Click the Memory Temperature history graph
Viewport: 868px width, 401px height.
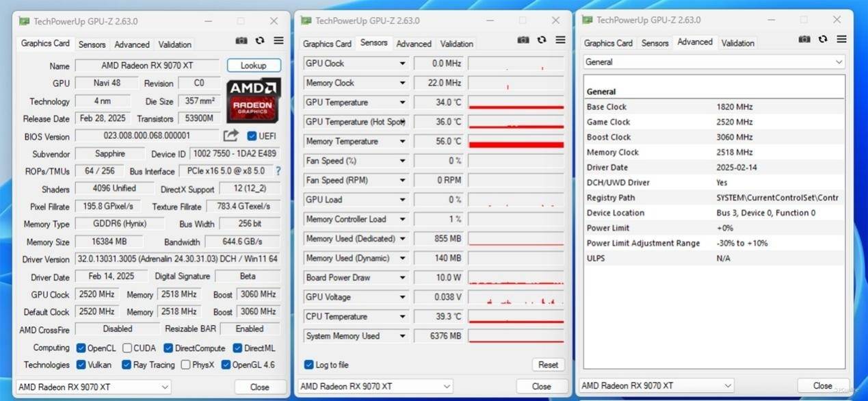516,142
